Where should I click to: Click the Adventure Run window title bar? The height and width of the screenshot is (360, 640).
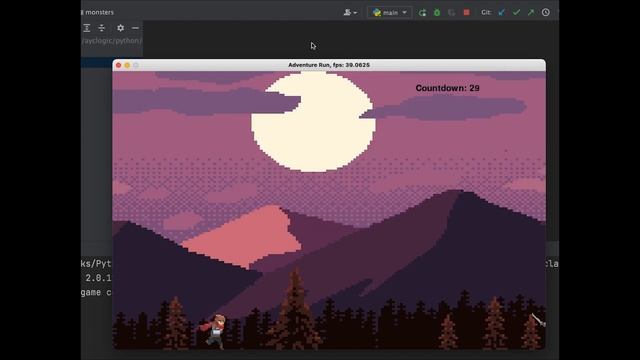[329, 65]
